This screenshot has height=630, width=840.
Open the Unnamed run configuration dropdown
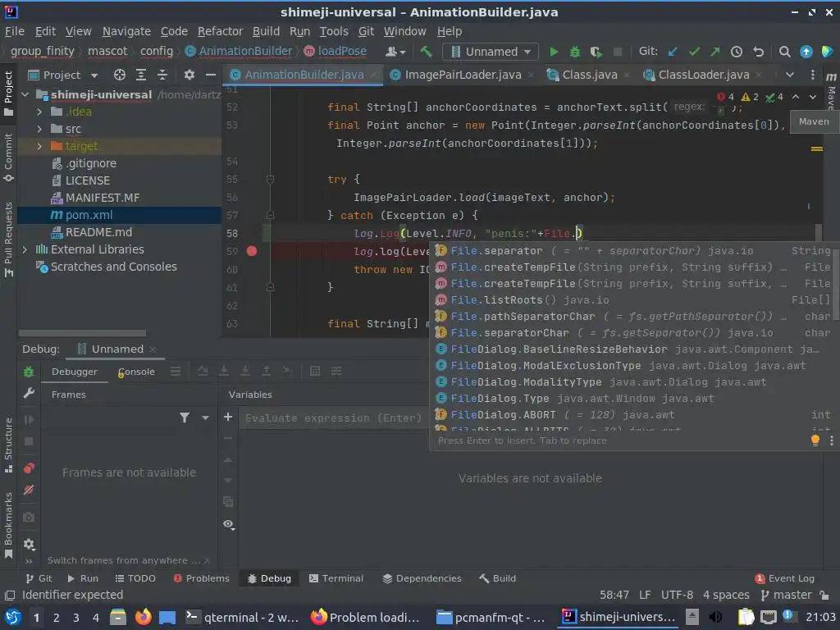click(x=491, y=52)
